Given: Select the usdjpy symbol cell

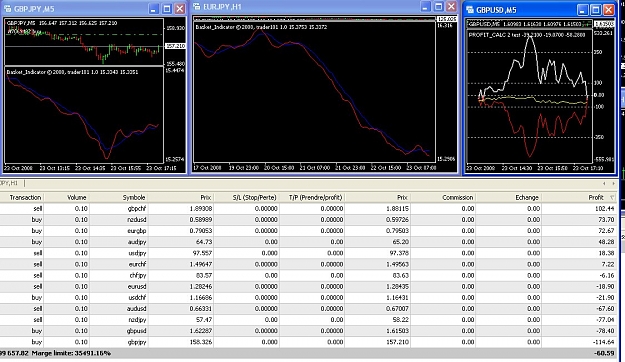Looking at the screenshot, I should (138, 253).
